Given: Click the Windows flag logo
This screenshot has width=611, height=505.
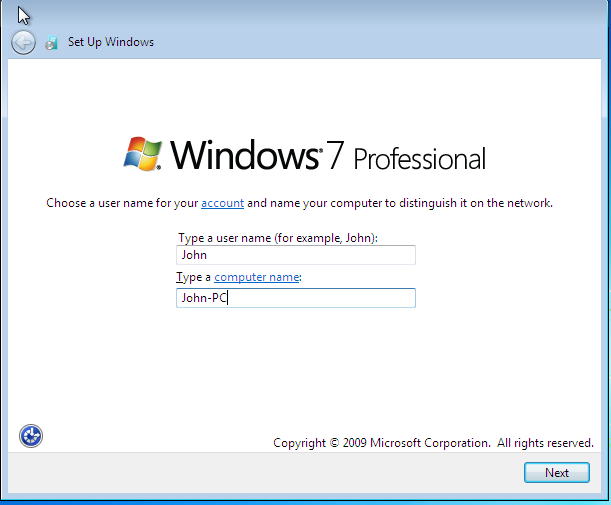Looking at the screenshot, I should [x=143, y=154].
